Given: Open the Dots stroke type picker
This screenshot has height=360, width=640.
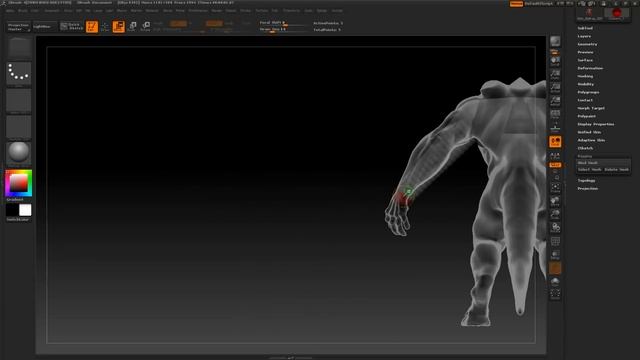Looking at the screenshot, I should 19,73.
